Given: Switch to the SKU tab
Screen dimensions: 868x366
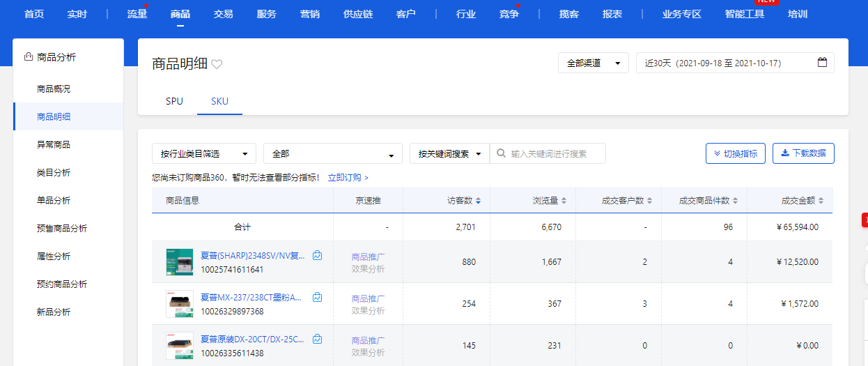Looking at the screenshot, I should coord(220,101).
